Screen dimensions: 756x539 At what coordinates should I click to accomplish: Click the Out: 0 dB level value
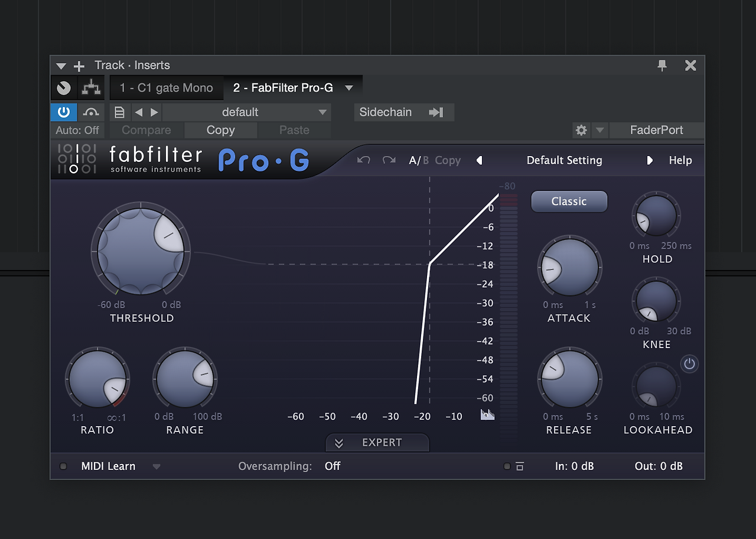coord(659,466)
